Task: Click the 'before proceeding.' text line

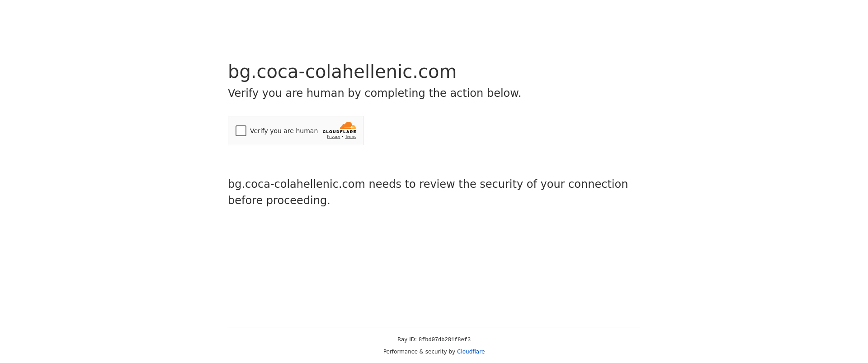Action: 279,201
